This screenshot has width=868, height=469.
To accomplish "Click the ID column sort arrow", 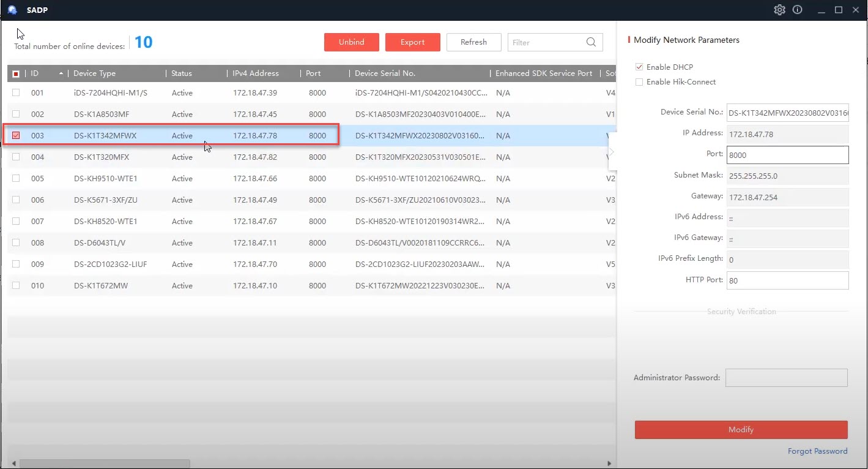I will 61,73.
